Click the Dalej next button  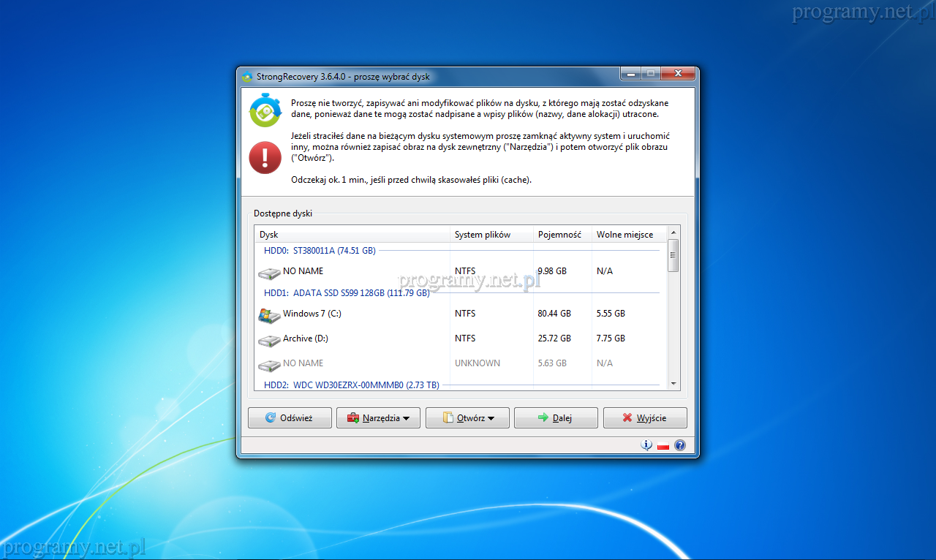click(x=556, y=418)
